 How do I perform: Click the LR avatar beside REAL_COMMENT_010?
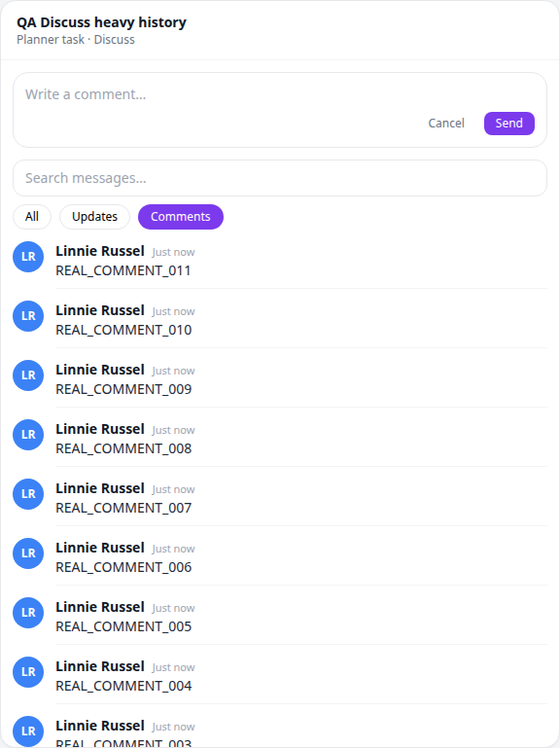coord(28,316)
